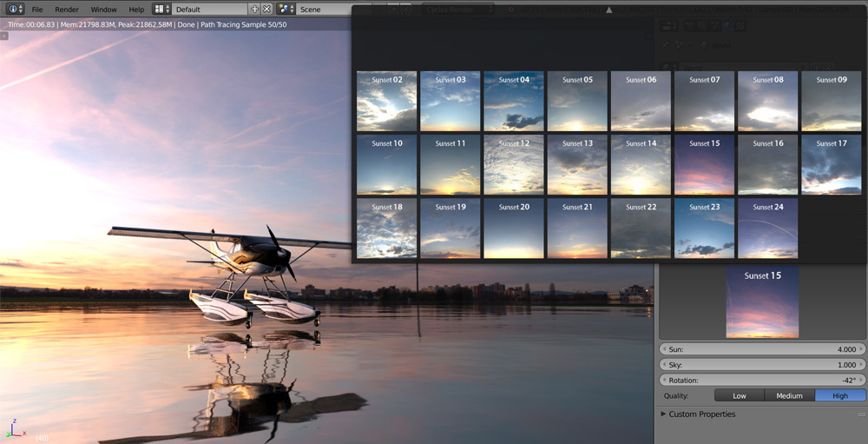Screen dimensions: 868x444
Task: Open the Render menu
Action: 67,9
